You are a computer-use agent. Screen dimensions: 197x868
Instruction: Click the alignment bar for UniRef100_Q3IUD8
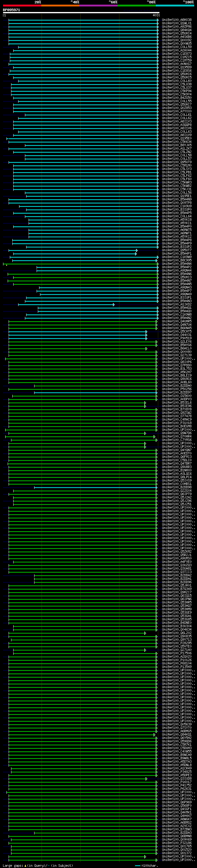[x=78, y=779]
